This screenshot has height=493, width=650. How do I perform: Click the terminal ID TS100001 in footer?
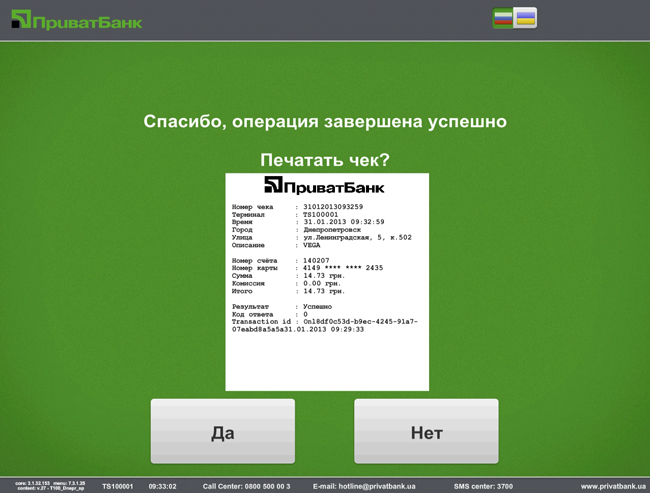pyautogui.click(x=117, y=486)
